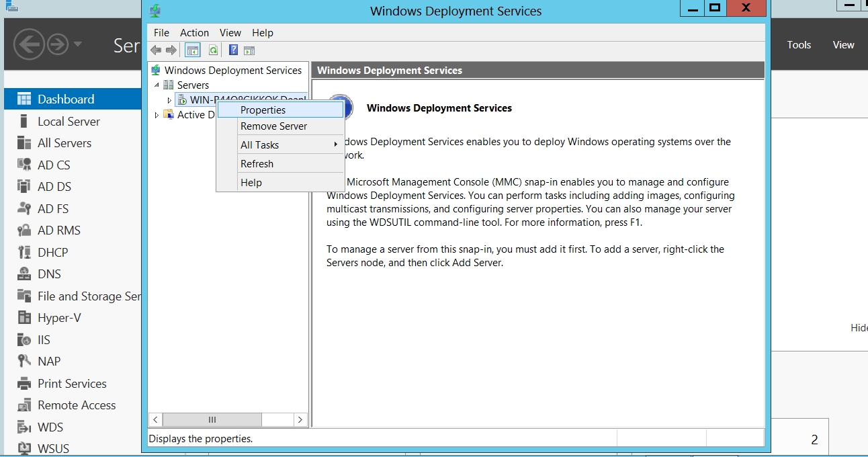Select Remove Server in the context menu
Screen dimensions: 868x457
(273, 126)
